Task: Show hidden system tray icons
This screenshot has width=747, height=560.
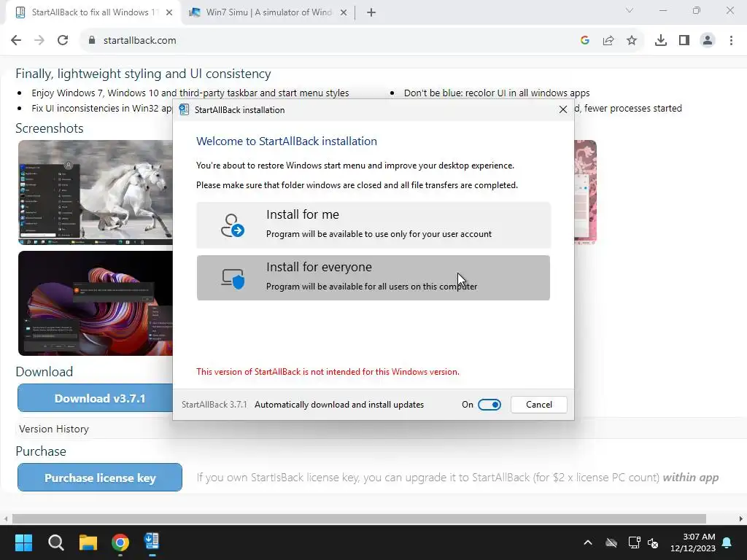Action: (588, 542)
